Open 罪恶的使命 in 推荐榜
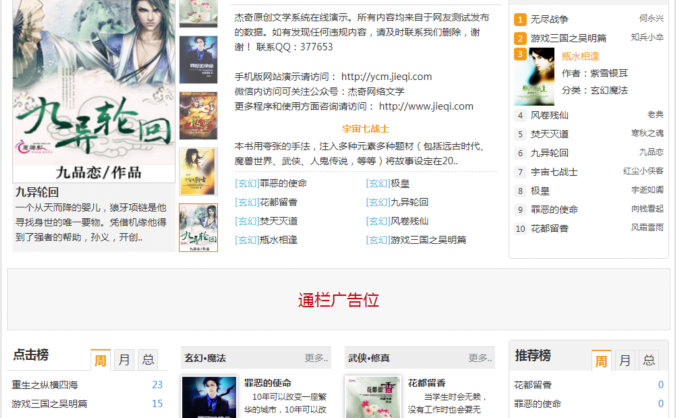Viewport: 676px width, 418px height. [538, 404]
